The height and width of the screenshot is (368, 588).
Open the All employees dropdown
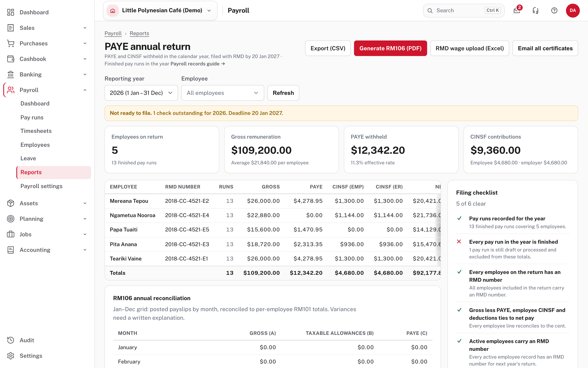223,93
